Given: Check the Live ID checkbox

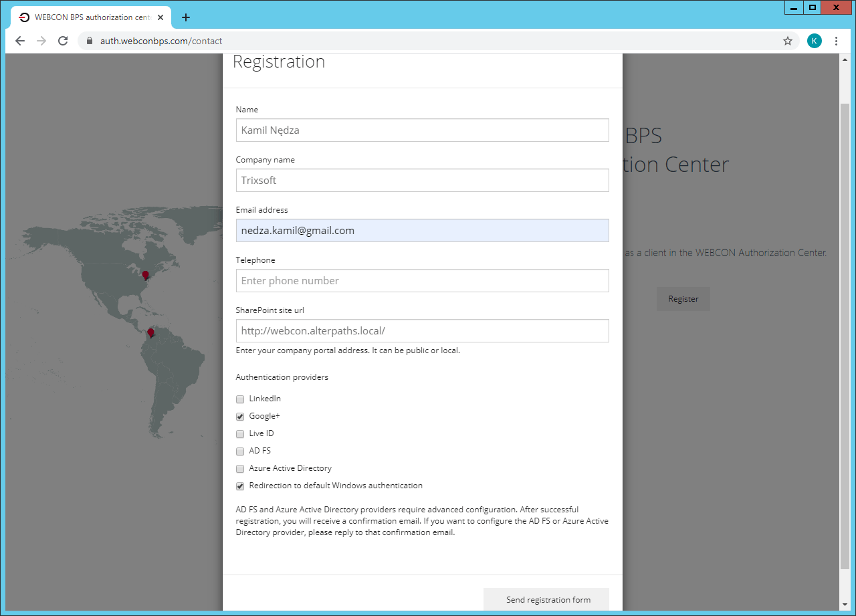Looking at the screenshot, I should coord(240,433).
